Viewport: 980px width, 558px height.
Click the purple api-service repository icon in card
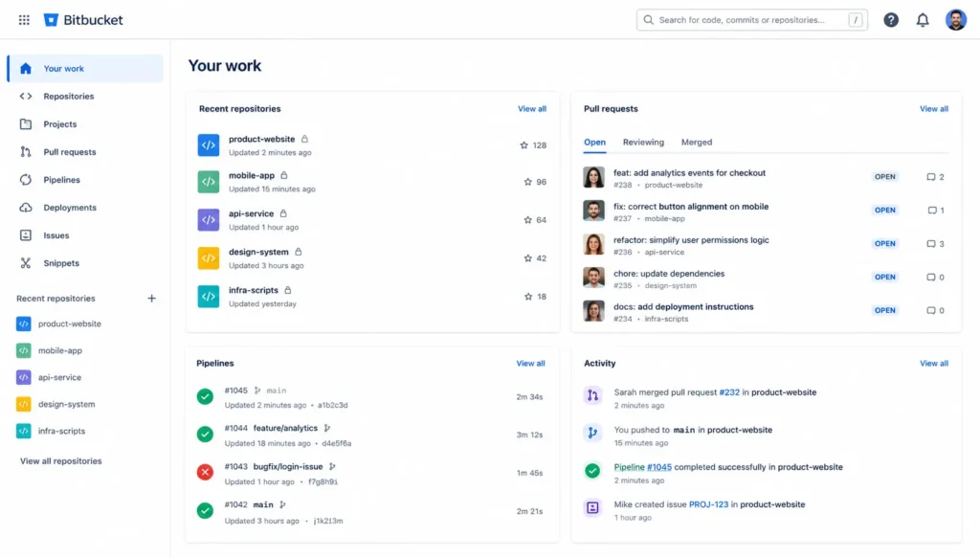click(x=208, y=220)
